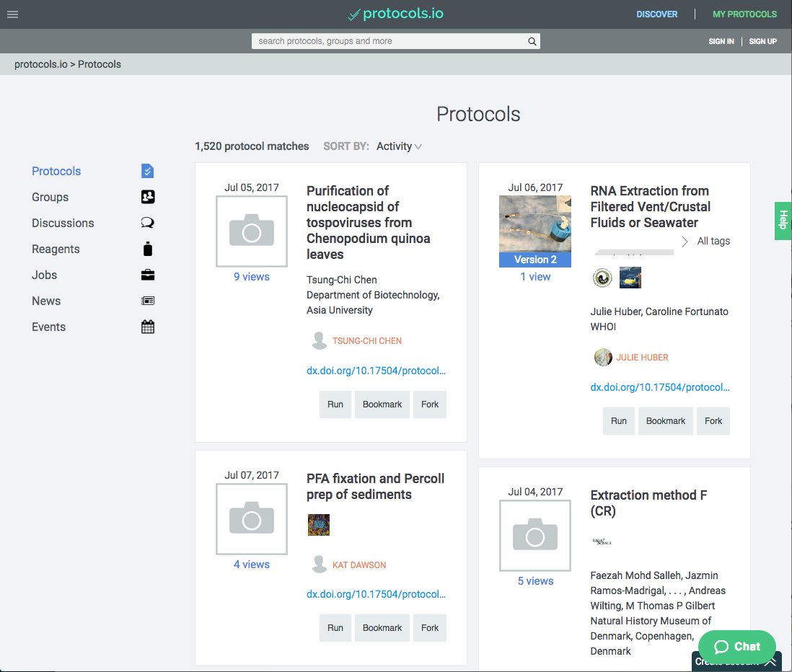Bookmark the PFA fixation protocol
This screenshot has height=672, width=792.
[x=382, y=628]
